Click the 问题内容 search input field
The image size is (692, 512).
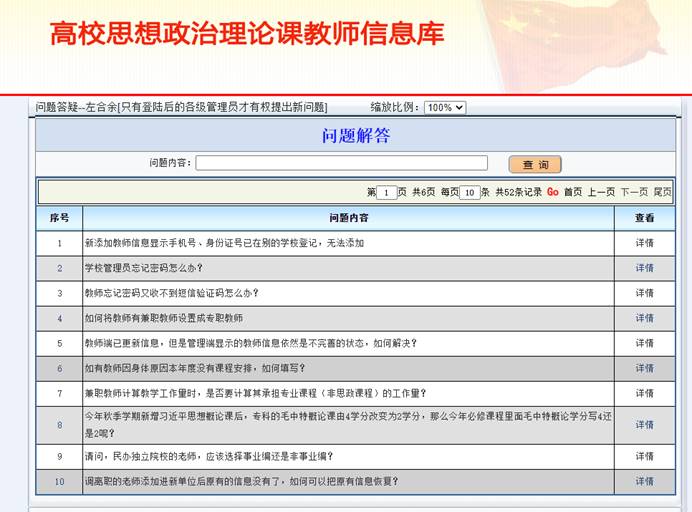click(x=341, y=163)
